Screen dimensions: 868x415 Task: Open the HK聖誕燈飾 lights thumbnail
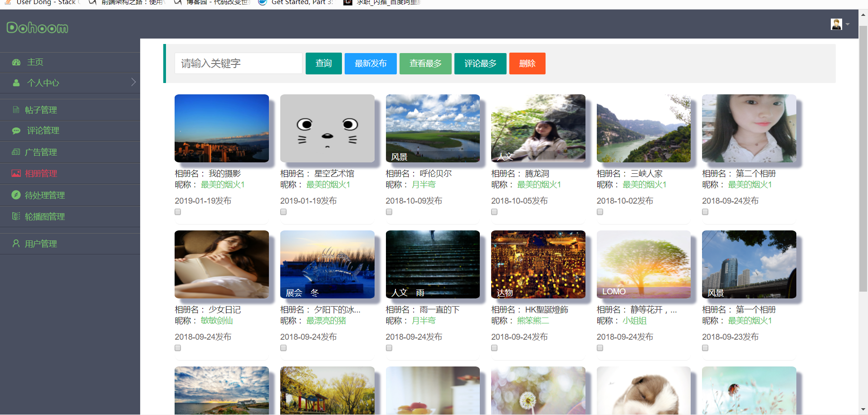(x=538, y=264)
